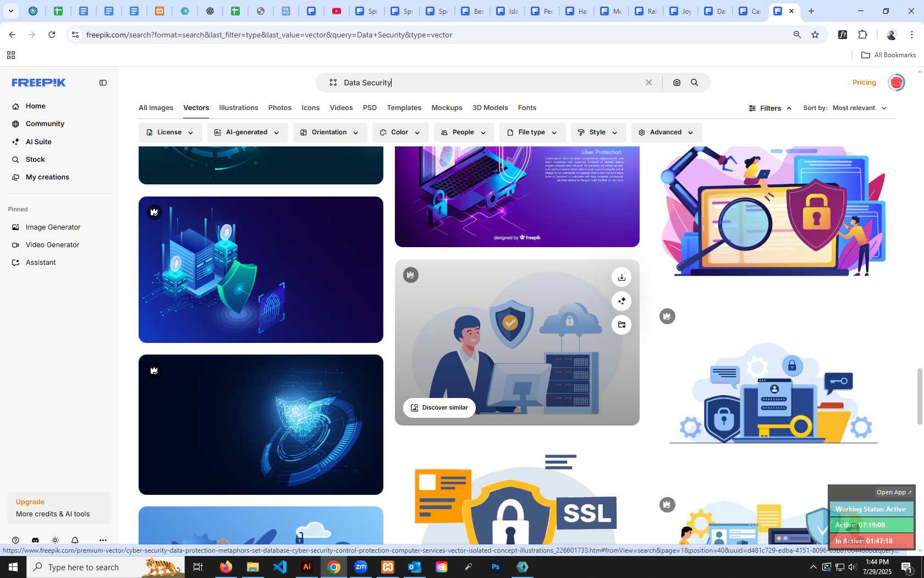Collapse the sidebar panel icon

pyautogui.click(x=103, y=83)
